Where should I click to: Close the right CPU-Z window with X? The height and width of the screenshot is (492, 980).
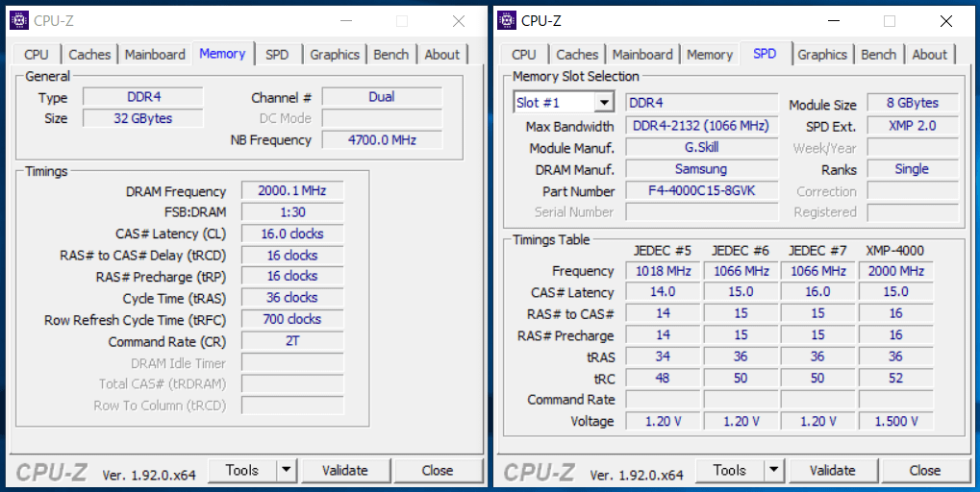tap(946, 20)
